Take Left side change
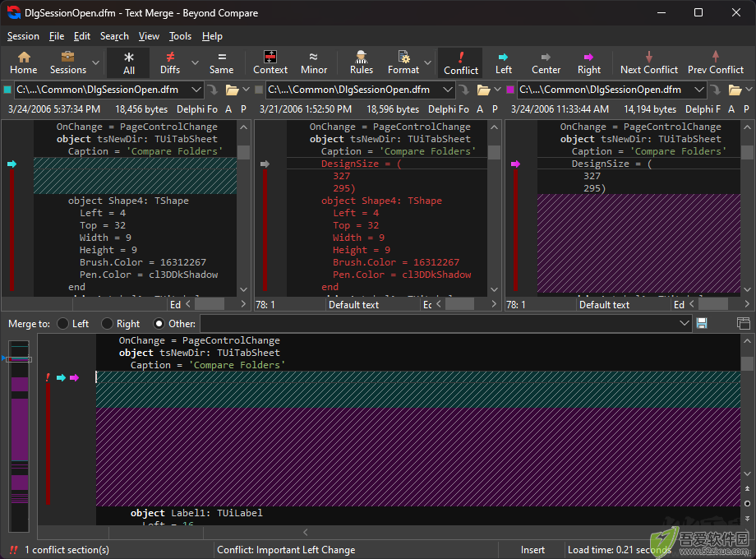The width and height of the screenshot is (756, 559). point(504,62)
